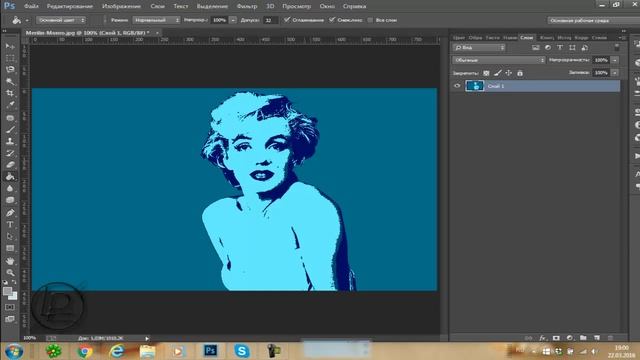Select the Blur tool

point(10,189)
